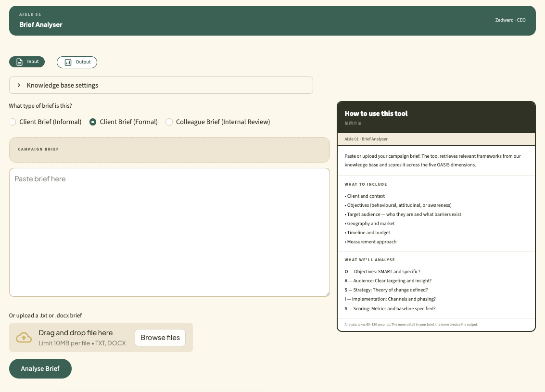
Task: Click 'O — Objectives: SMART and specific?' line
Action: [382, 272]
